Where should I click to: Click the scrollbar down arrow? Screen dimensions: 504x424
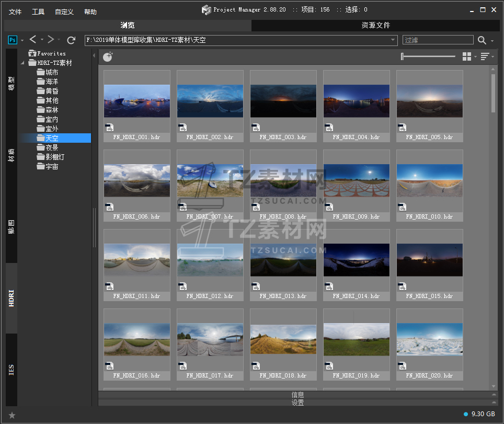[494, 387]
